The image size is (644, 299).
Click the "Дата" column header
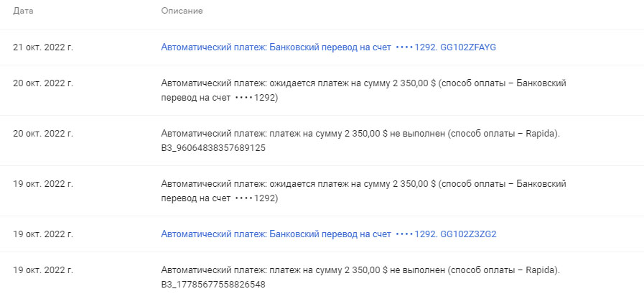tap(23, 11)
